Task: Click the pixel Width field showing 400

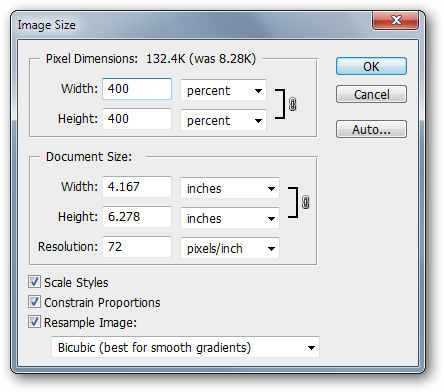Action: (x=137, y=89)
